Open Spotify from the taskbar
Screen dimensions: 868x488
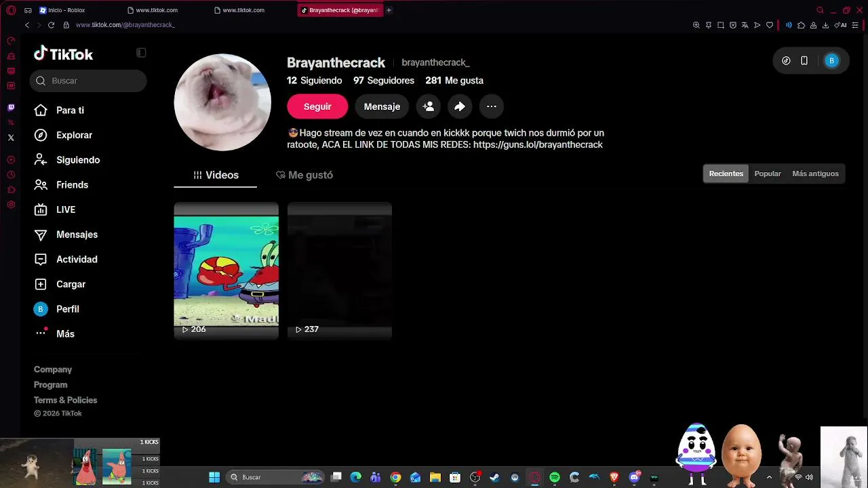coord(555,477)
